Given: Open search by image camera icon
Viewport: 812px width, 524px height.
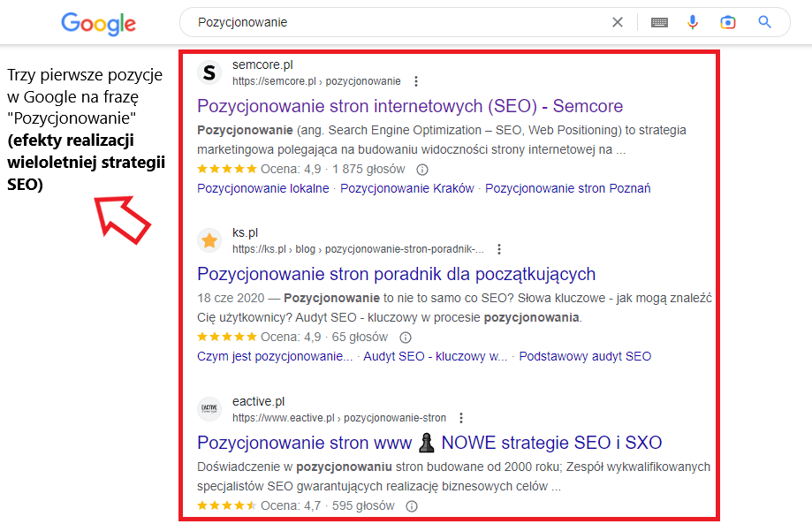Looking at the screenshot, I should pos(727,22).
